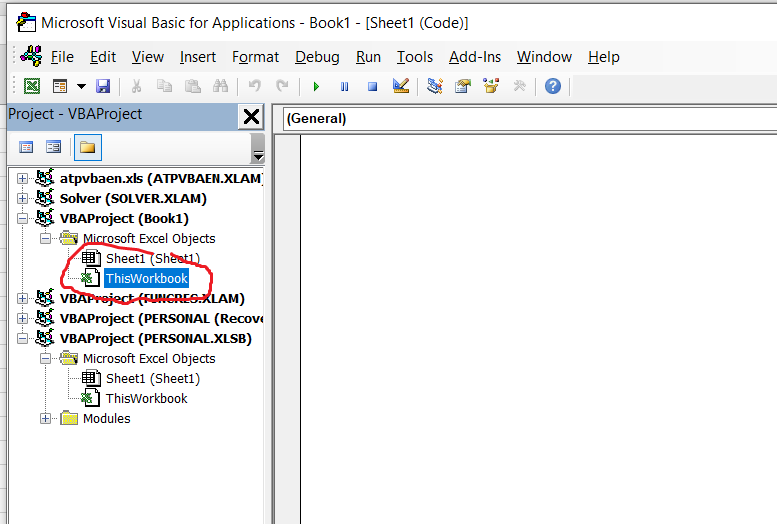
Task: Click the Redo arrow icon
Action: [282, 86]
